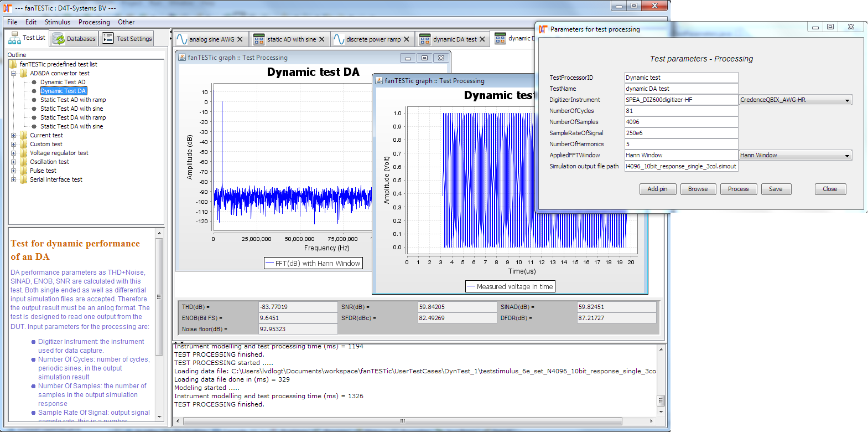Screen dimensions: 868x432
Task: Click the Test List panel icon
Action: pyautogui.click(x=14, y=38)
